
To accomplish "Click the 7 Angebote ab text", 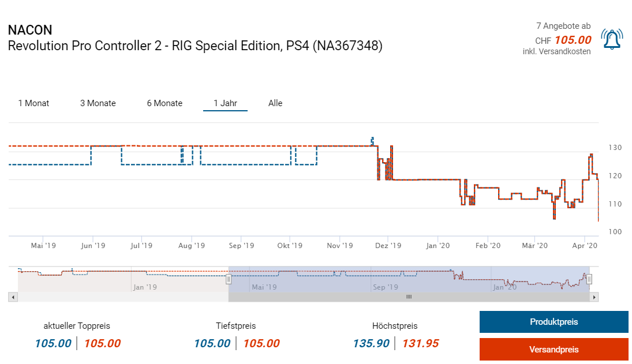I will point(563,26).
